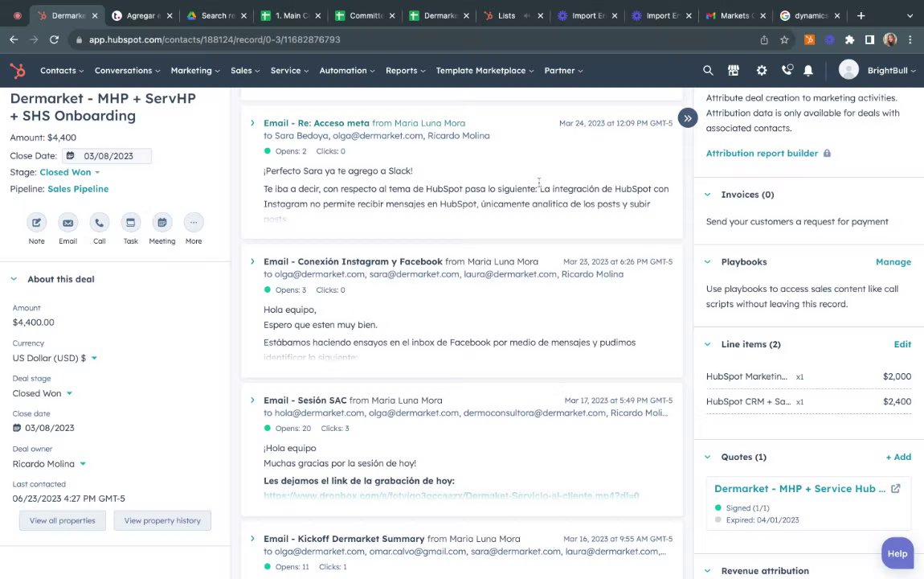Collapse the Quotes section
The image size is (924, 579).
coord(708,457)
